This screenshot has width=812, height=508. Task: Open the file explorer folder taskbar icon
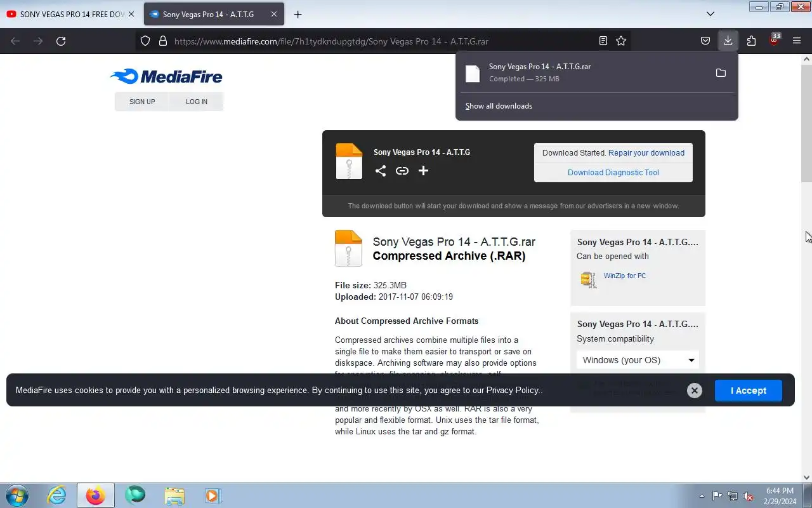tap(174, 495)
